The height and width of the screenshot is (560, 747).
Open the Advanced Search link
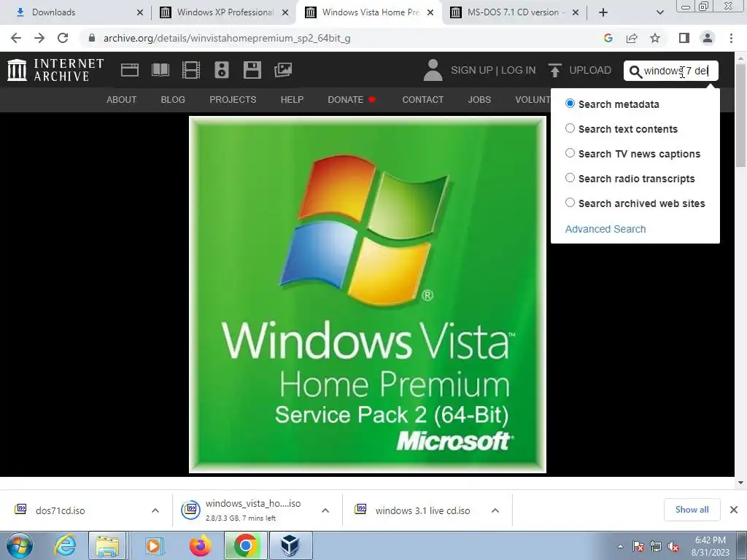point(605,229)
